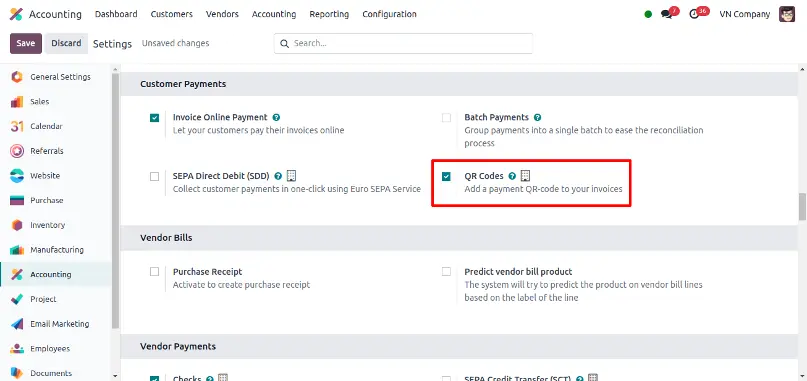Click the Odoo Accounting app logo
Viewport: 807px width, 381px height.
(x=16, y=14)
